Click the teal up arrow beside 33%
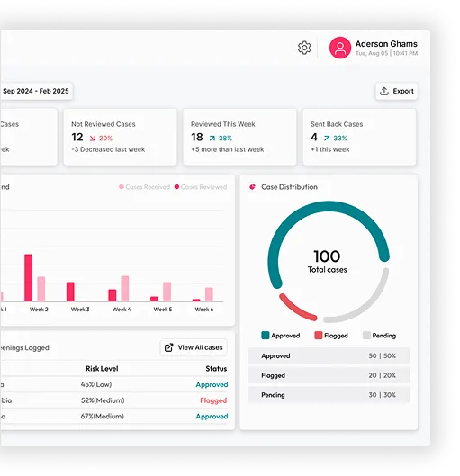 (327, 139)
